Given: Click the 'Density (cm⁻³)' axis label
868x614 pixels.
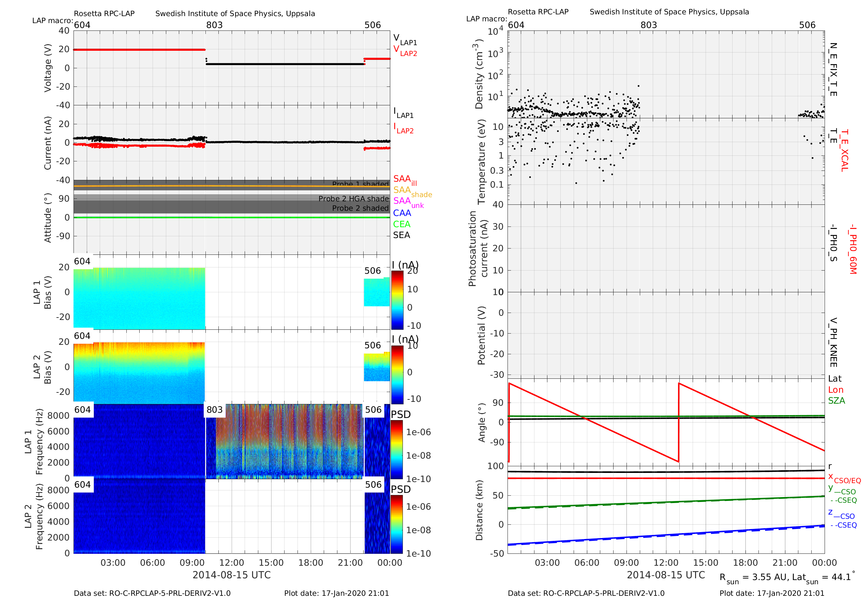Looking at the screenshot, I should (479, 74).
